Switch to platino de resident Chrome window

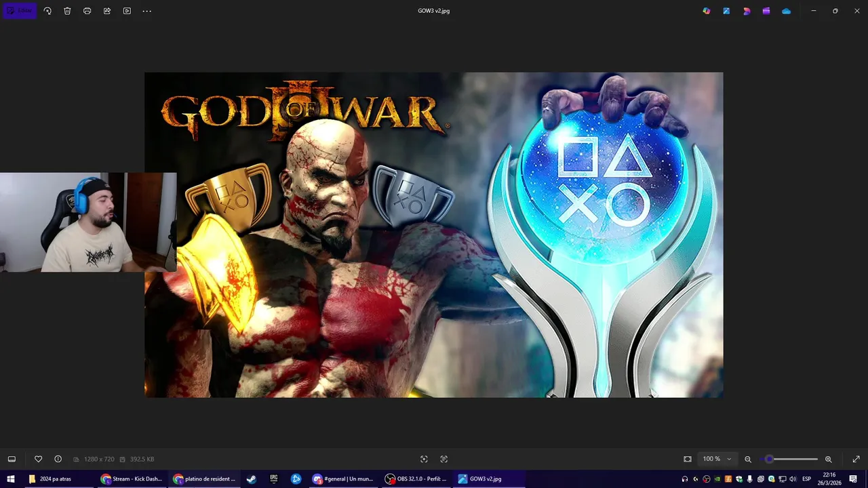204,479
